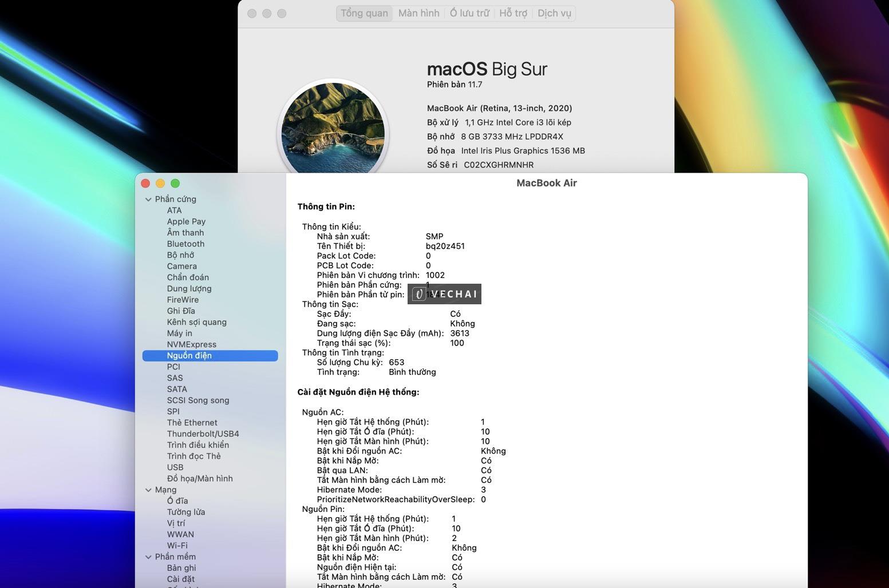889x588 pixels.
Task: Open the Ổ lưu trữ tab
Action: click(469, 13)
